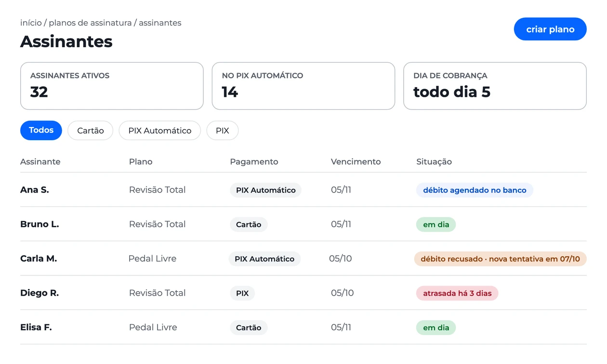This screenshot has width=607, height=364.
Task: Select the "Todos" filter chip
Action: tap(41, 130)
